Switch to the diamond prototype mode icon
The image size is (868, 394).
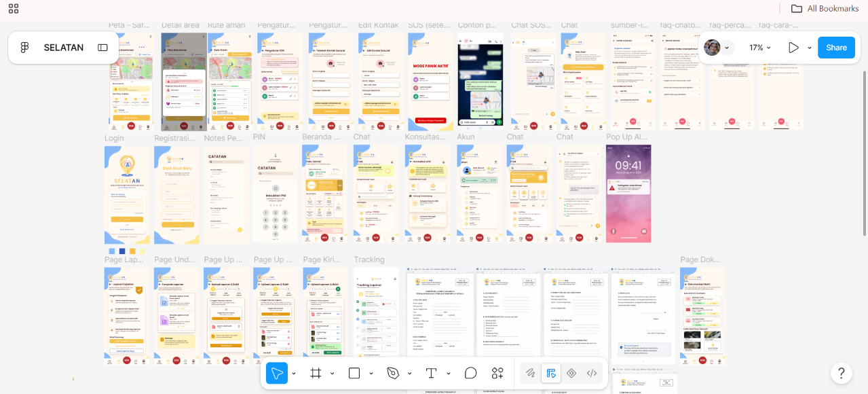click(x=571, y=373)
